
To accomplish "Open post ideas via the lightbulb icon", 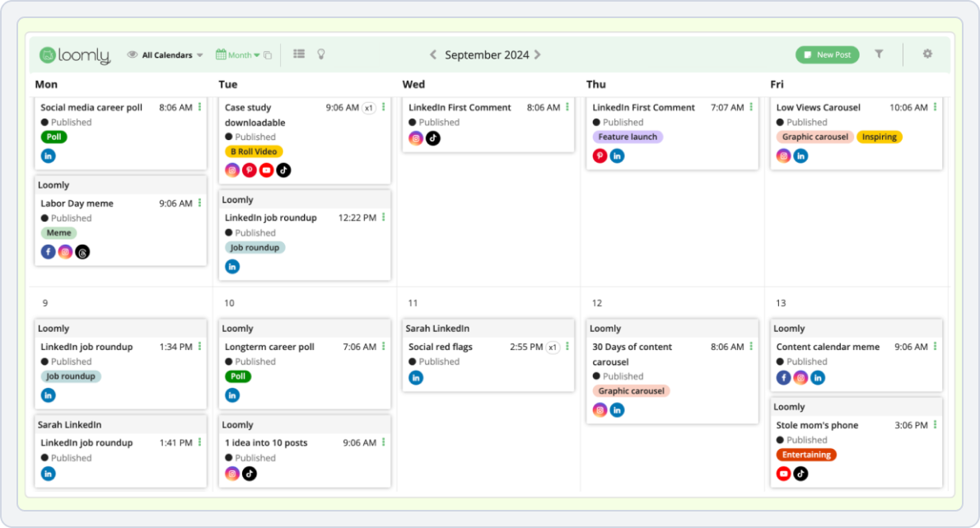I will [320, 54].
